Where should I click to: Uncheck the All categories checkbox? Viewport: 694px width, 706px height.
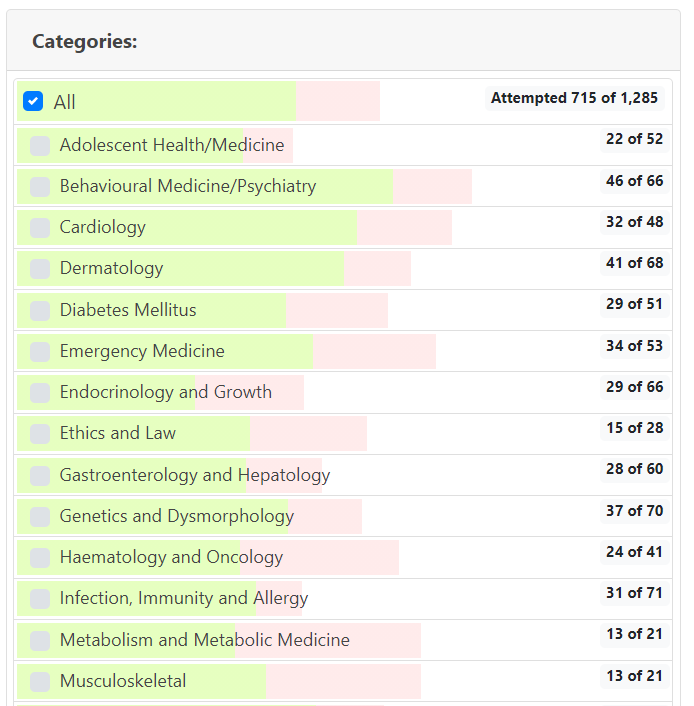[x=33, y=102]
